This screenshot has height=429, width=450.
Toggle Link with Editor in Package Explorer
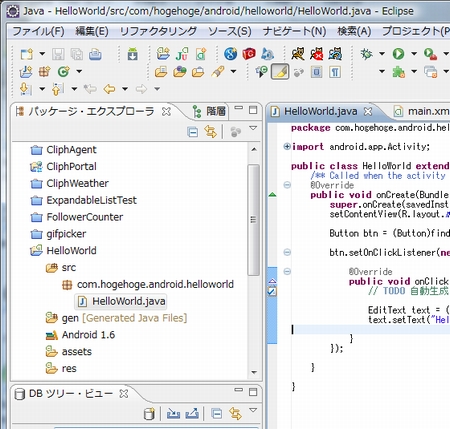(x=211, y=132)
